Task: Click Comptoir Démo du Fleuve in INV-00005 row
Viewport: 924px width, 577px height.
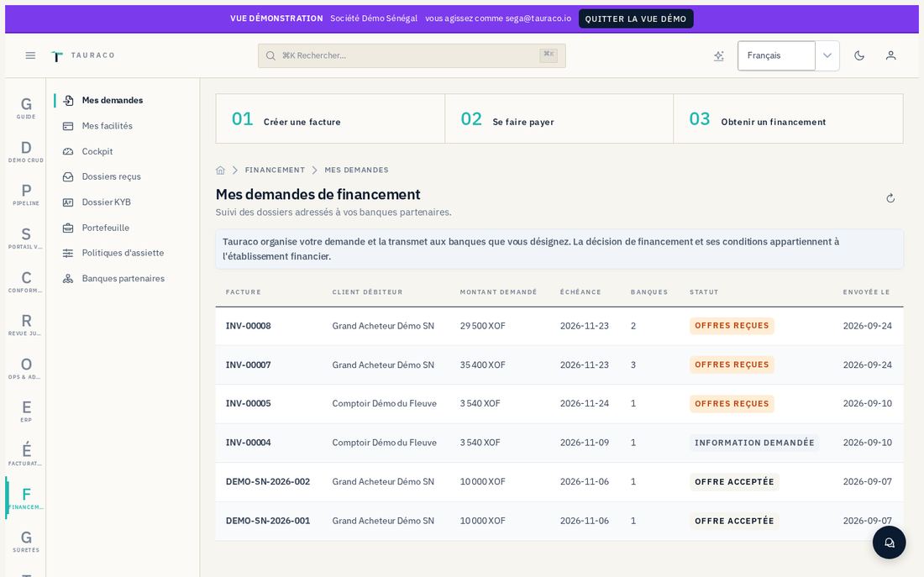Action: click(x=384, y=404)
